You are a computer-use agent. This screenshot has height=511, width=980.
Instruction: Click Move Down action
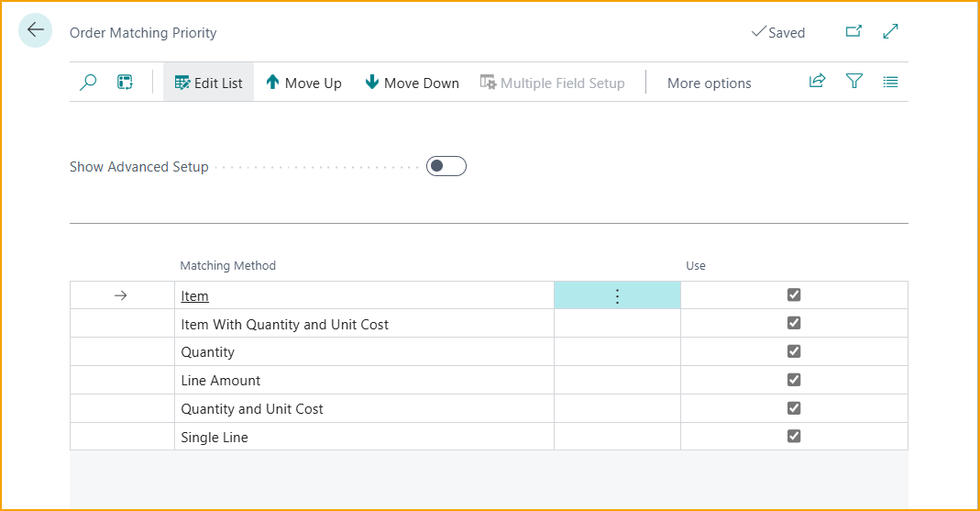[412, 83]
